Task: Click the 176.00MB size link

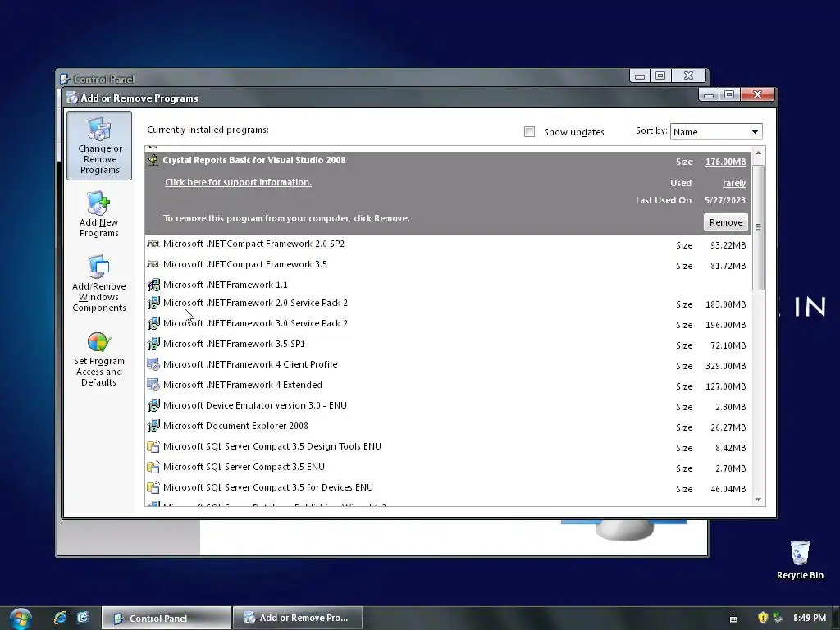Action: [725, 162]
